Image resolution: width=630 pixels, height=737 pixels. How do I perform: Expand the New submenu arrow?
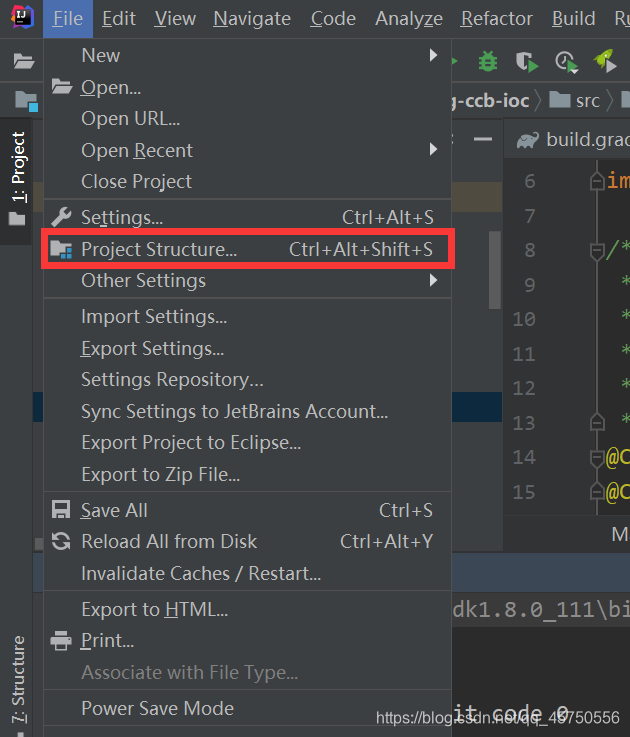(433, 55)
